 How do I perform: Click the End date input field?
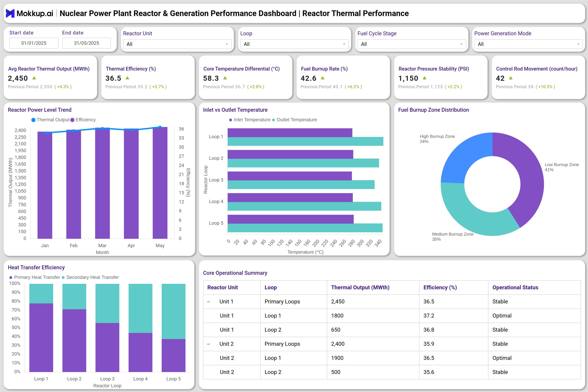[x=86, y=43]
